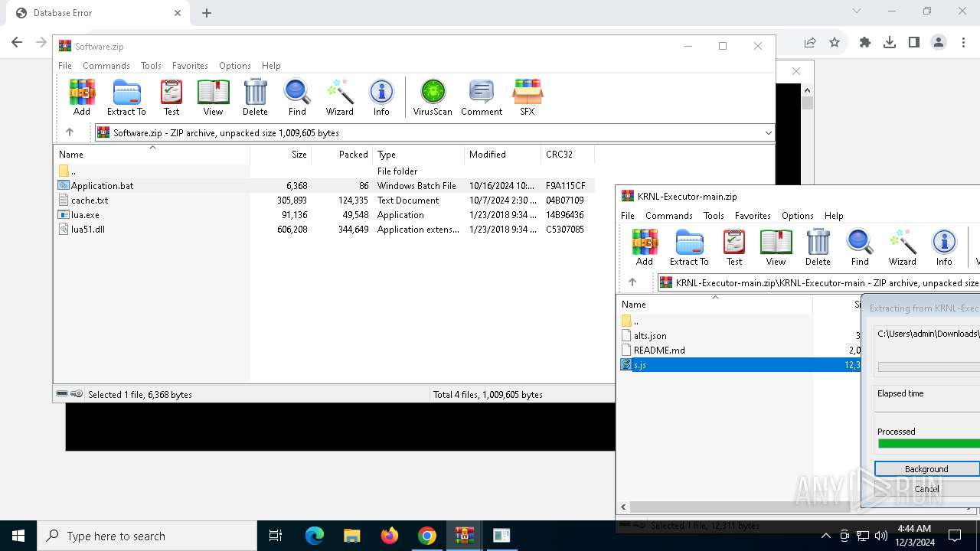This screenshot has width=980, height=551.
Task: Click taskbar search box
Action: click(147, 536)
